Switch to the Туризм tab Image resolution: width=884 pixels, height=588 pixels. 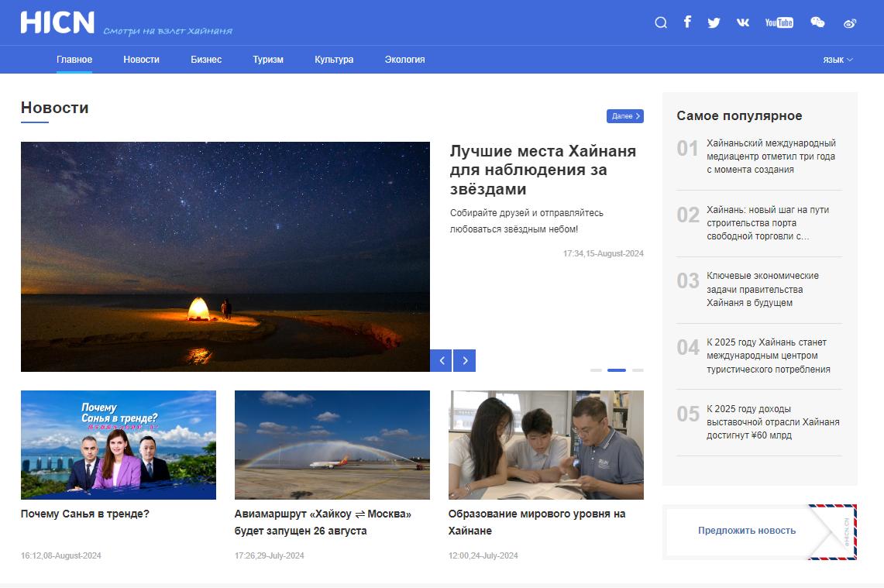[x=268, y=60]
